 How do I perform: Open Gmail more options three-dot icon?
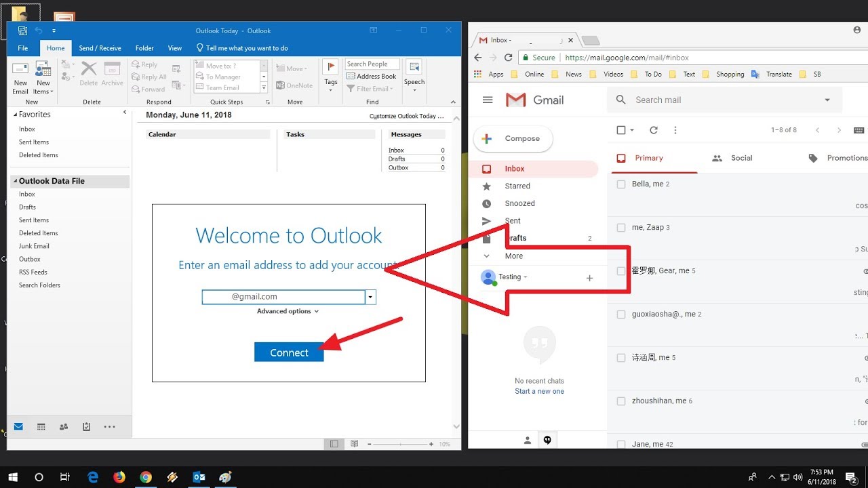tap(674, 130)
